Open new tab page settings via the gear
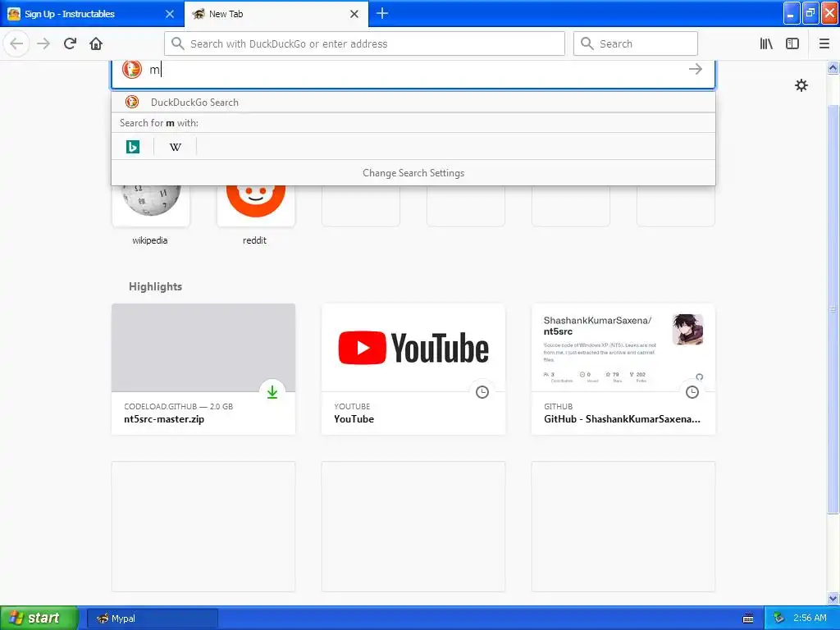 tap(801, 85)
